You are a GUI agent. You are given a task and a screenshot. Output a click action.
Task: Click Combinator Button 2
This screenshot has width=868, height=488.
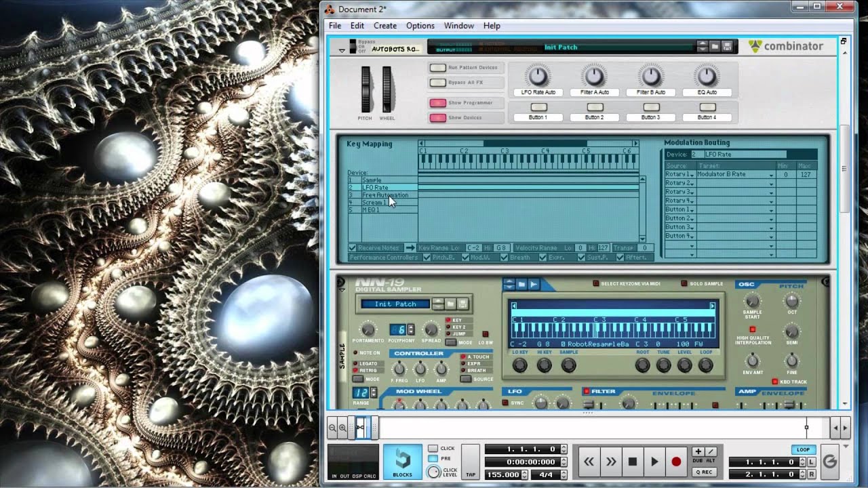(595, 107)
